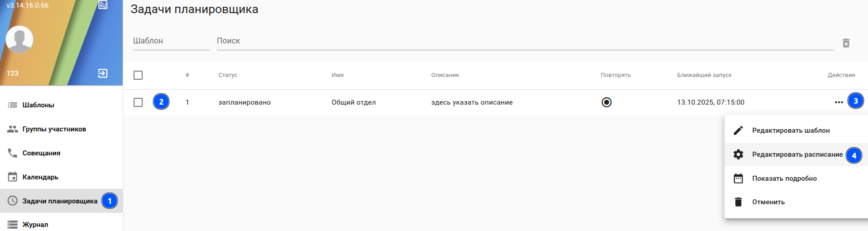This screenshot has width=868, height=231.
Task: Click the pencil icon for edit template
Action: 738,130
